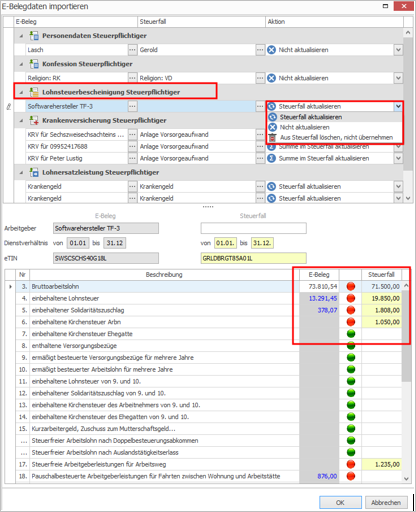
Task: Click the refresh icon in Softwarehersteller TF-3 action cell
Action: pos(272,106)
